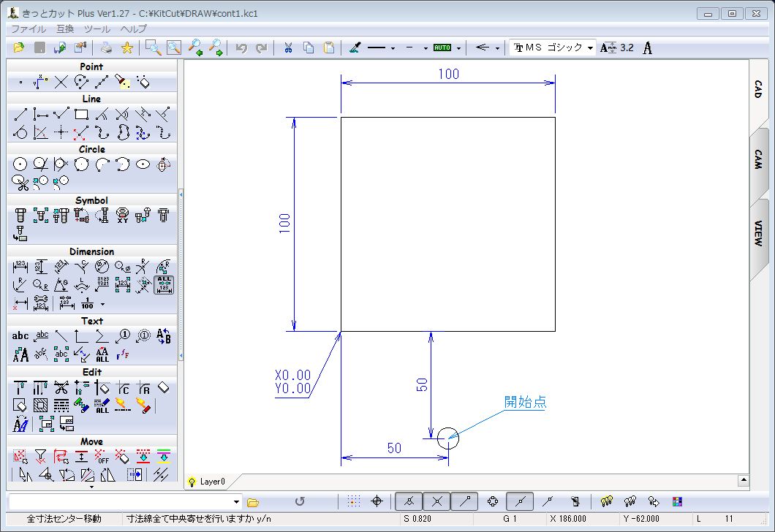Open the arrow style dropdown
The height and width of the screenshot is (532, 775).
(497, 48)
